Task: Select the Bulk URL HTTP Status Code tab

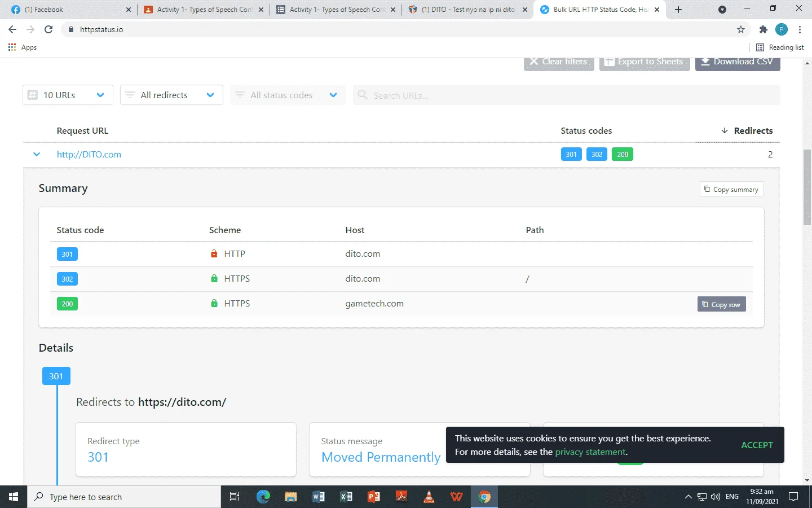Action: coord(600,10)
